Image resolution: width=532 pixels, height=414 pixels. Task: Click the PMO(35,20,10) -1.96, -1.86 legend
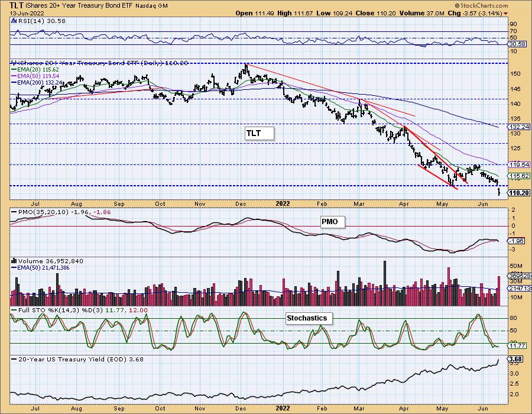click(x=61, y=212)
